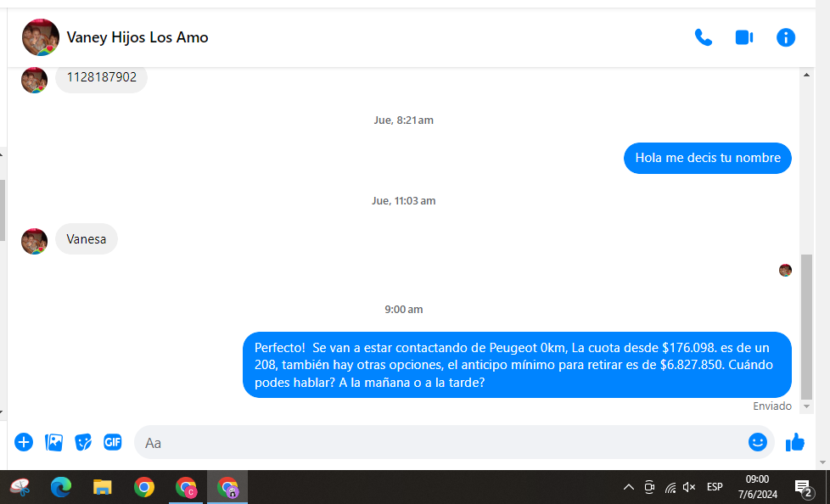Open more actions plus icon
This screenshot has width=830, height=504.
click(24, 442)
